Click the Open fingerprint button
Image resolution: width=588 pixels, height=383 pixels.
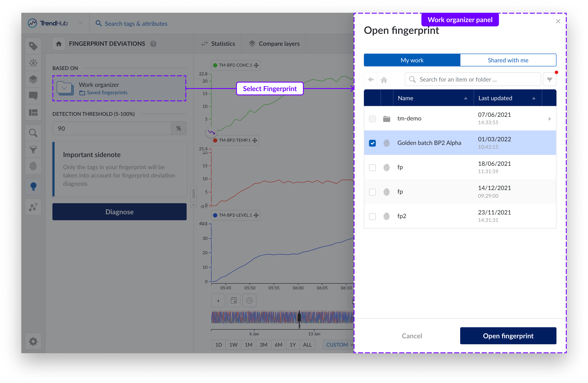tap(508, 336)
